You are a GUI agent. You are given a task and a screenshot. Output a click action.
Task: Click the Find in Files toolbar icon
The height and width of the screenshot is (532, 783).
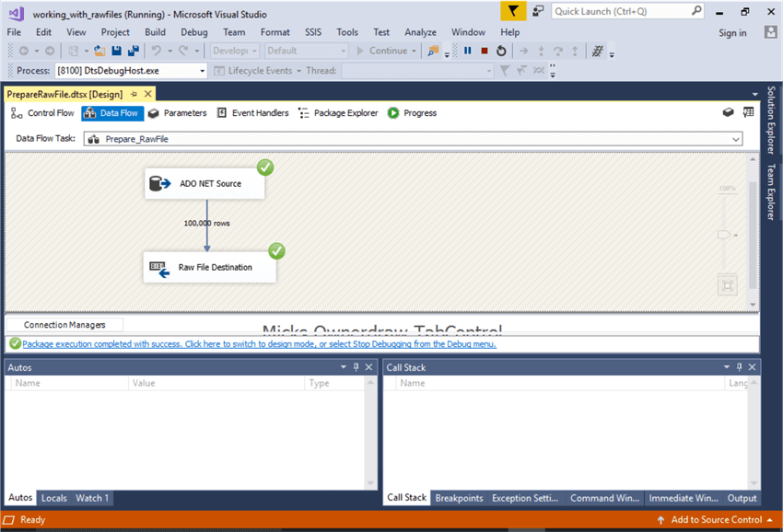[x=433, y=51]
